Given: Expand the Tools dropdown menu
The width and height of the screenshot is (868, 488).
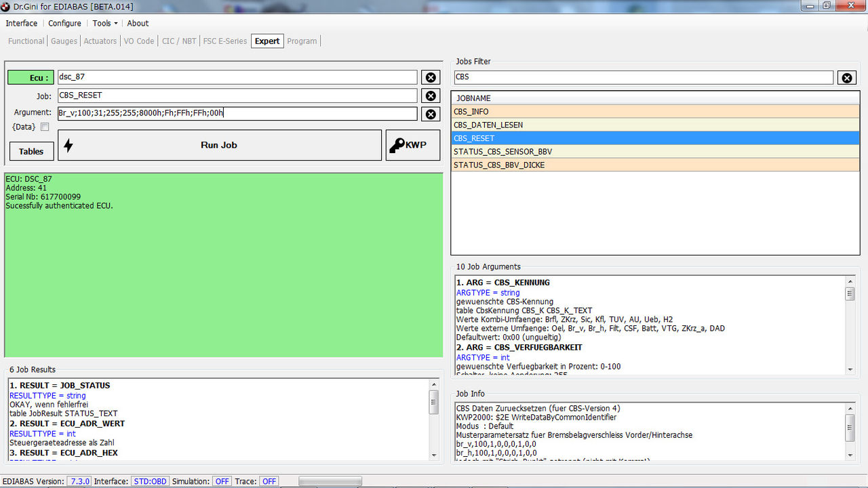Looking at the screenshot, I should click(x=104, y=23).
